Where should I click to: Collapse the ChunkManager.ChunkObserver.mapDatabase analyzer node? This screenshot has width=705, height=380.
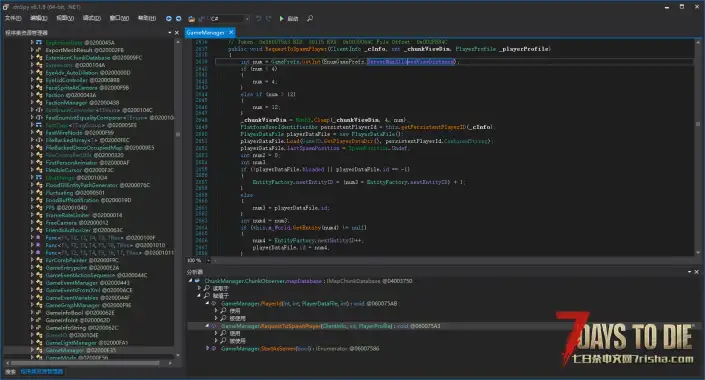[190, 281]
